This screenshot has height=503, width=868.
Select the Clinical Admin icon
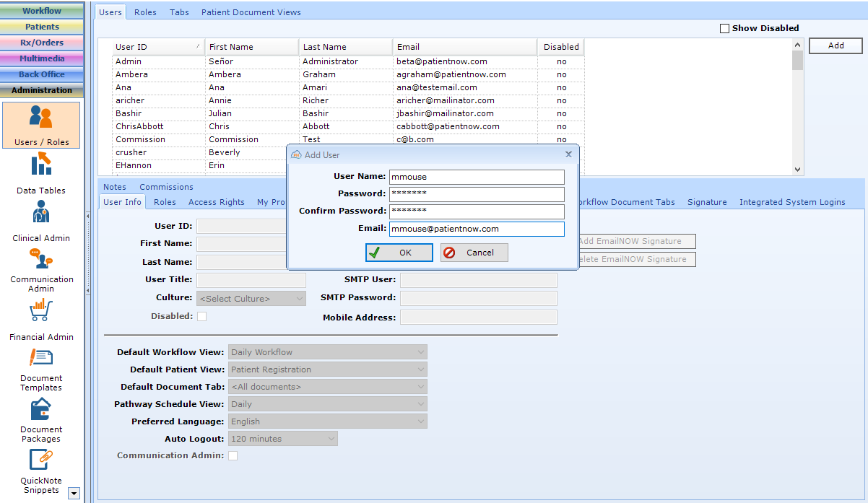[x=41, y=220]
